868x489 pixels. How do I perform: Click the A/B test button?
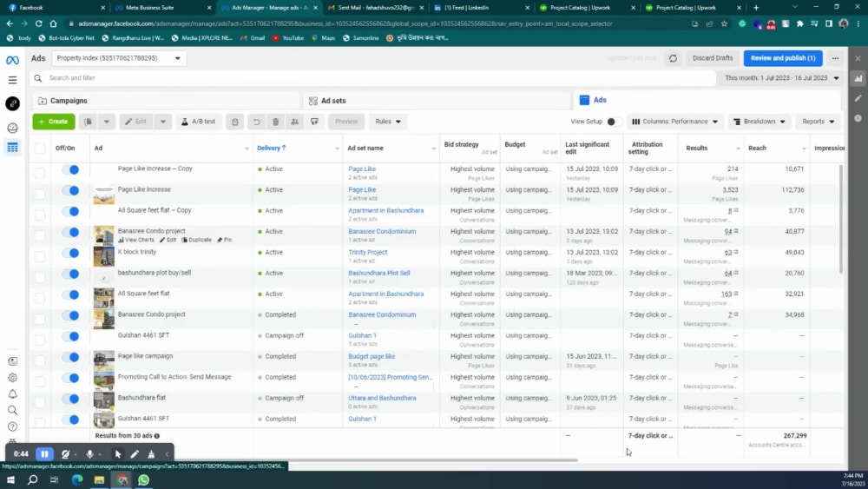pos(198,122)
